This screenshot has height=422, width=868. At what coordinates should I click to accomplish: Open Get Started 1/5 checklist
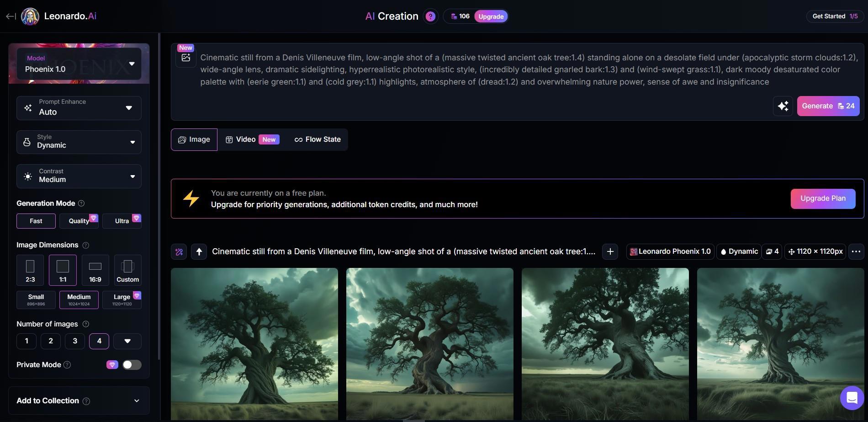click(835, 16)
